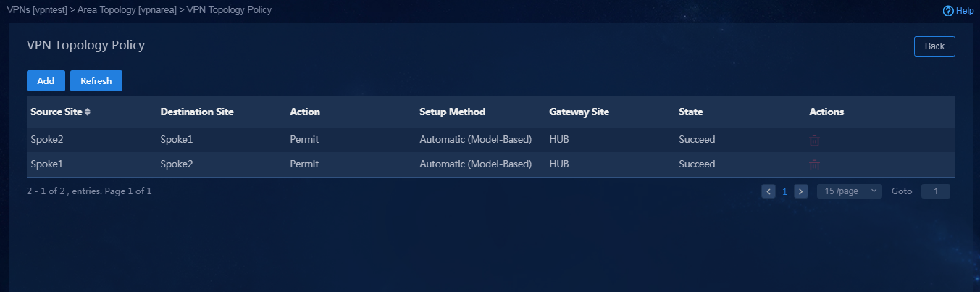The height and width of the screenshot is (292, 980).
Task: Click the Back button
Action: tap(934, 46)
